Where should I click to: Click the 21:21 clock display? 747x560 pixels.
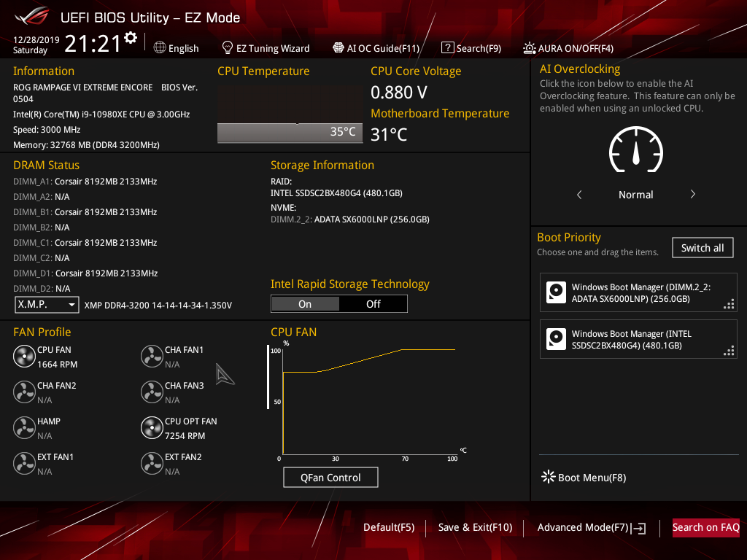click(93, 44)
